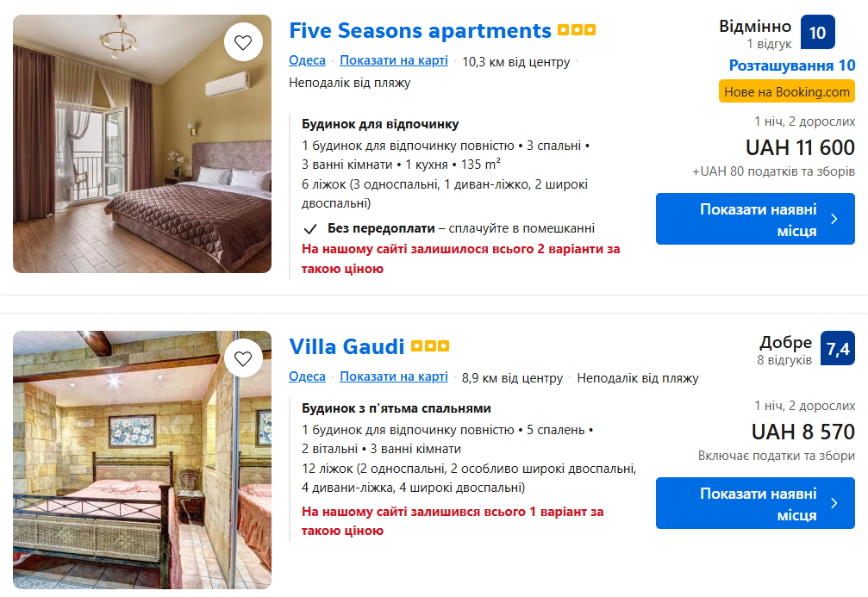Click the 7,4 review score badge

click(x=837, y=349)
